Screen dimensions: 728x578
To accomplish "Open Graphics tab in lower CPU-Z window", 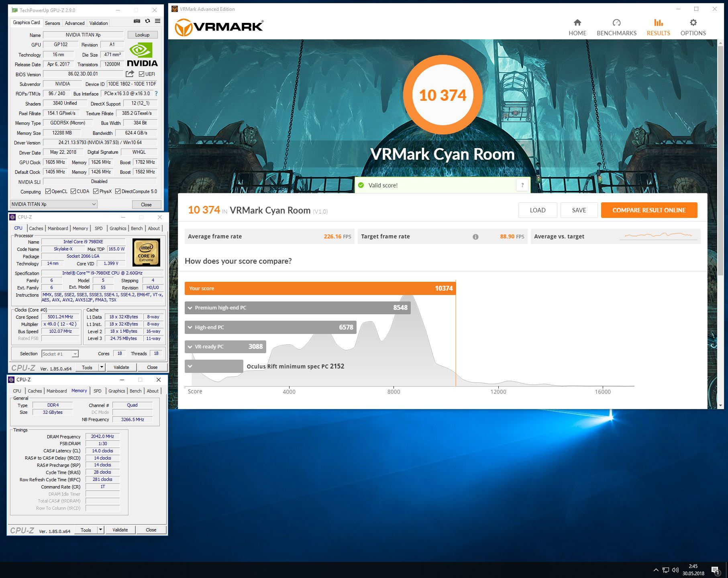I will click(x=117, y=391).
